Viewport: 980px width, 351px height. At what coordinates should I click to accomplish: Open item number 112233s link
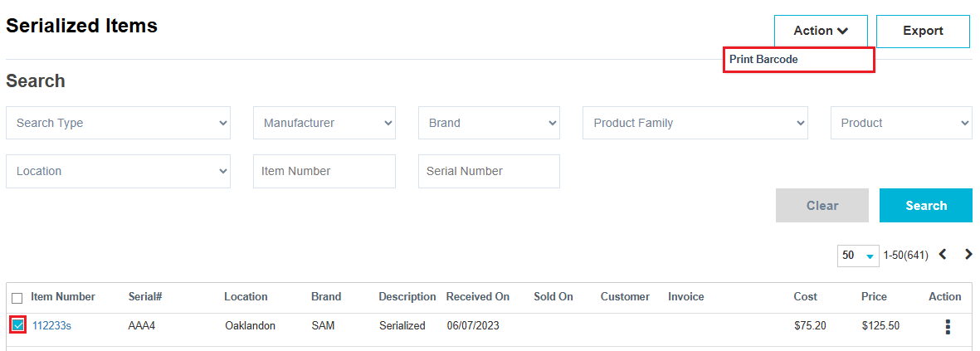(x=51, y=326)
